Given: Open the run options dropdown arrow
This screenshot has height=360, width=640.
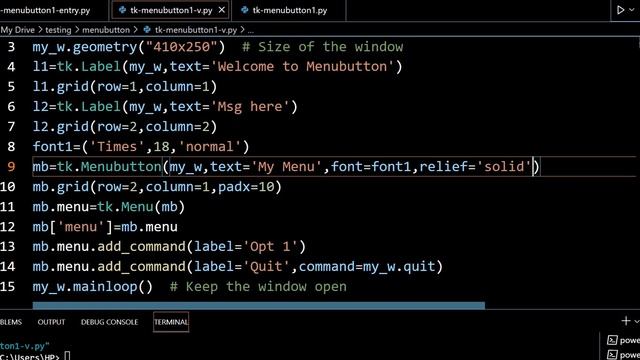Looking at the screenshot, I should 633,10.
